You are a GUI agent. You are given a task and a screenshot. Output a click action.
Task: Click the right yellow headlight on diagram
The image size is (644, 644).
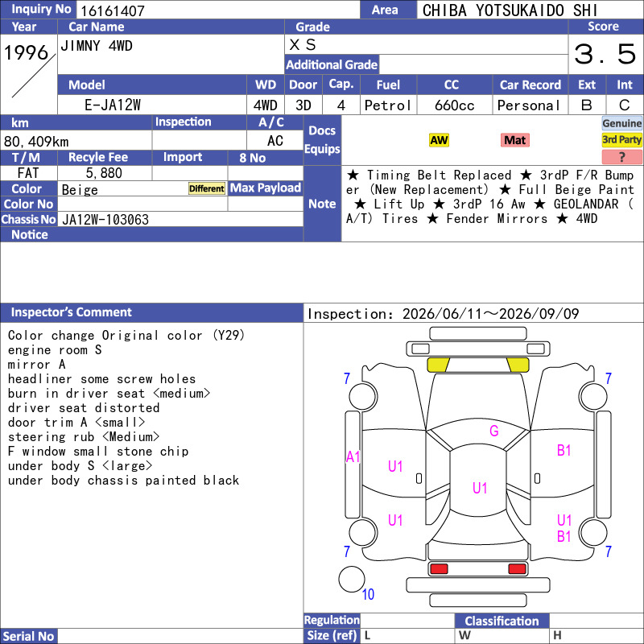pos(518,365)
